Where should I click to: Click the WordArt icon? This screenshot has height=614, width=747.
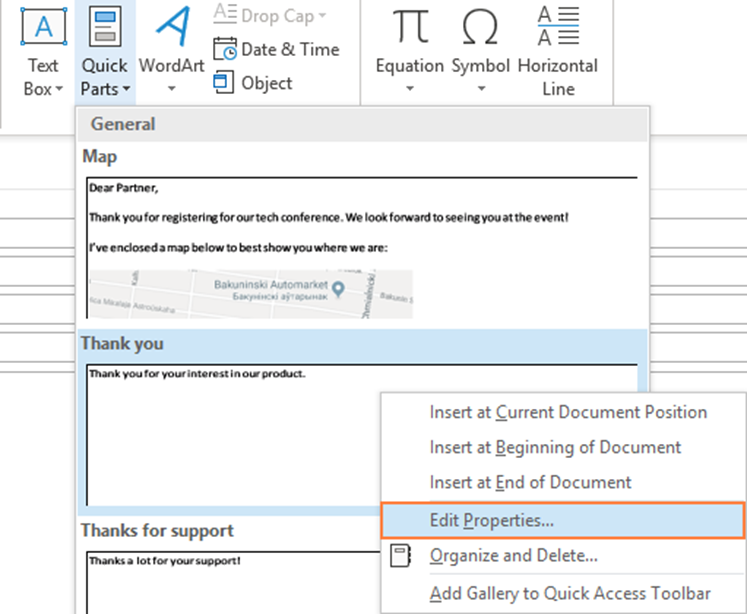(173, 27)
